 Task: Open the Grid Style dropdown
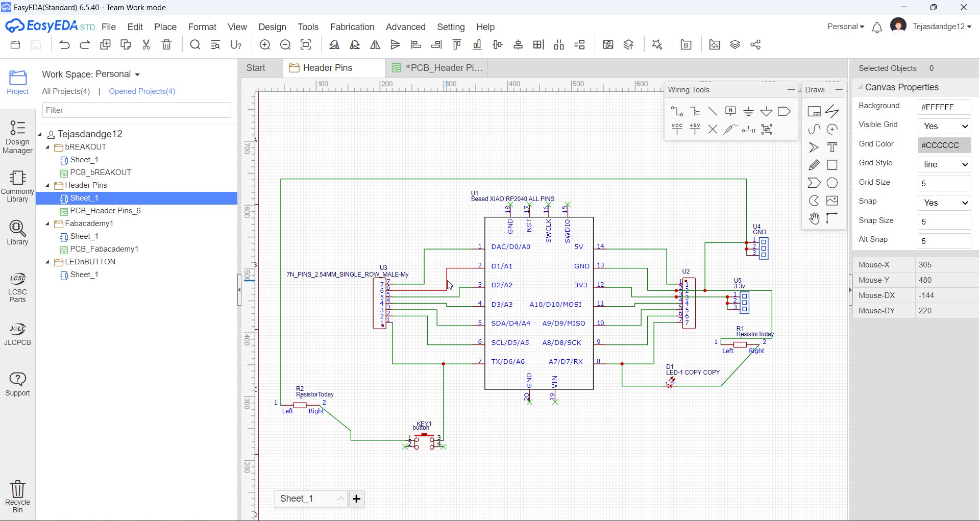click(944, 164)
